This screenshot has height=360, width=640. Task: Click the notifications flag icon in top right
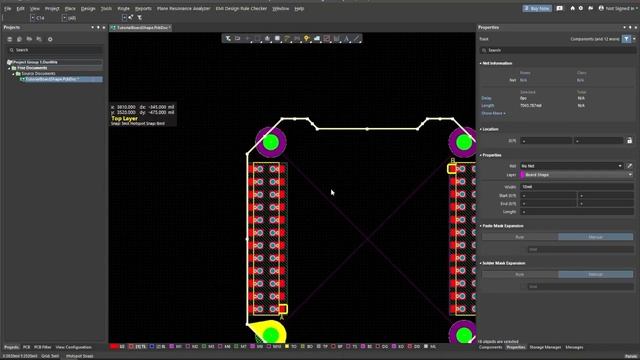(x=590, y=8)
